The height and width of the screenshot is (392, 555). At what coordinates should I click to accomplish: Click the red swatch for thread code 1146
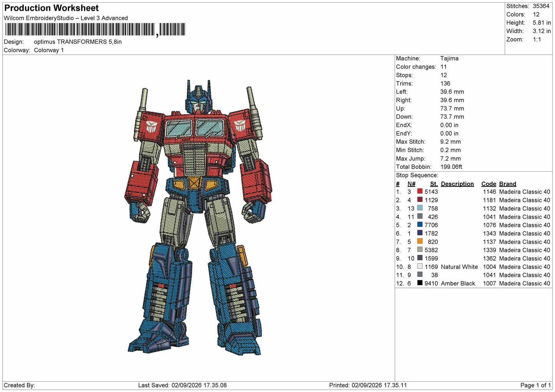[420, 191]
